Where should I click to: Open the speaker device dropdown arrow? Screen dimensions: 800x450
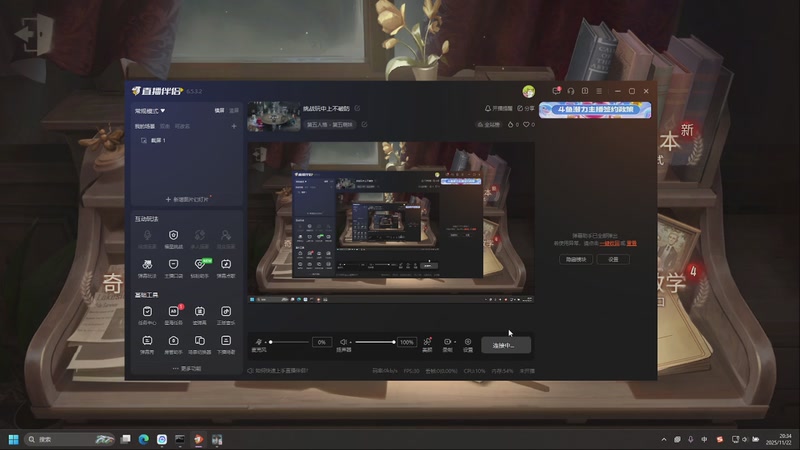click(350, 342)
